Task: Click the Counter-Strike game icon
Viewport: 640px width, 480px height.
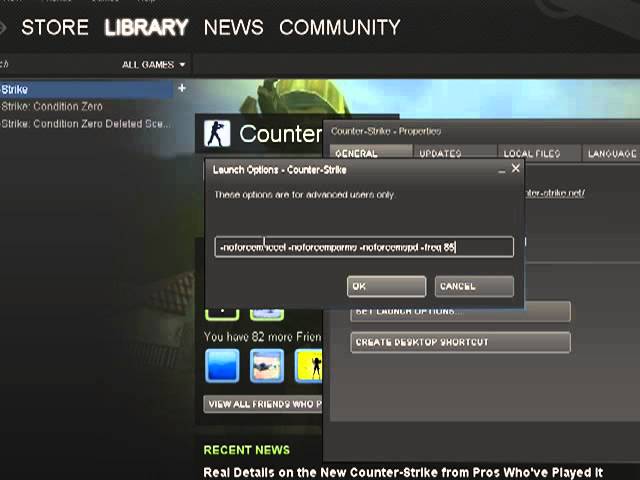Action: [217, 133]
